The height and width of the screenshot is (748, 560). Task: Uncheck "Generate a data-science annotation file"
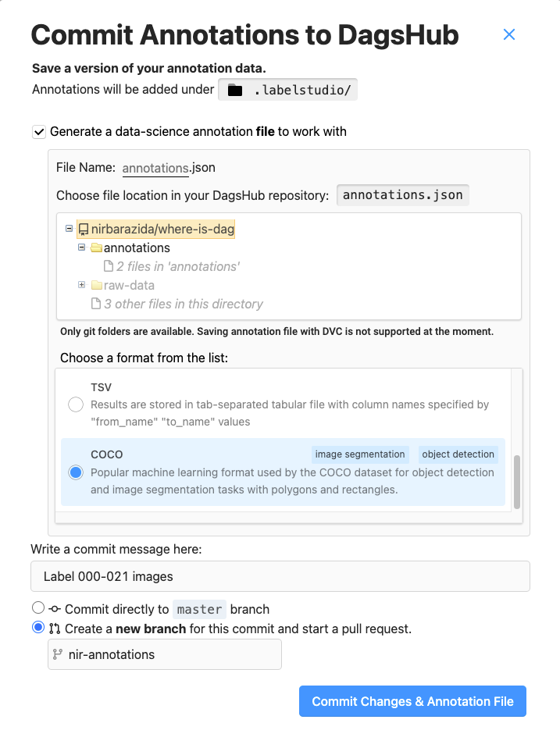[x=38, y=132]
